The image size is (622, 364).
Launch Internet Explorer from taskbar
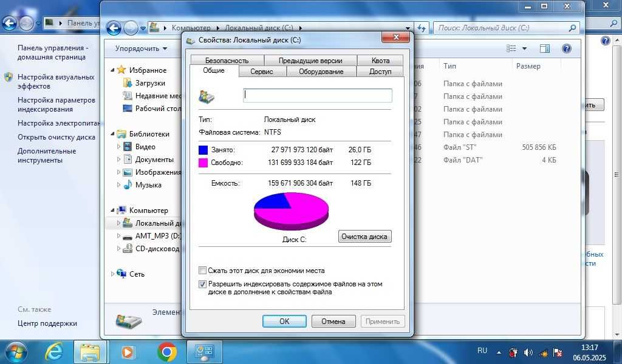54,352
